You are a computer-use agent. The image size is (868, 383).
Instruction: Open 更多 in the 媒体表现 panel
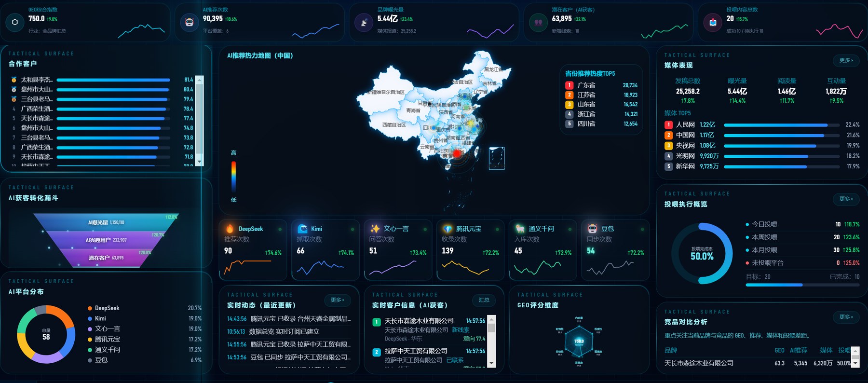pyautogui.click(x=846, y=61)
